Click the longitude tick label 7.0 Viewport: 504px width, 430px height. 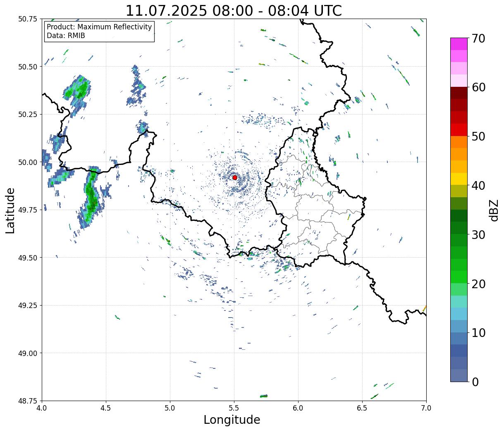[x=426, y=408]
